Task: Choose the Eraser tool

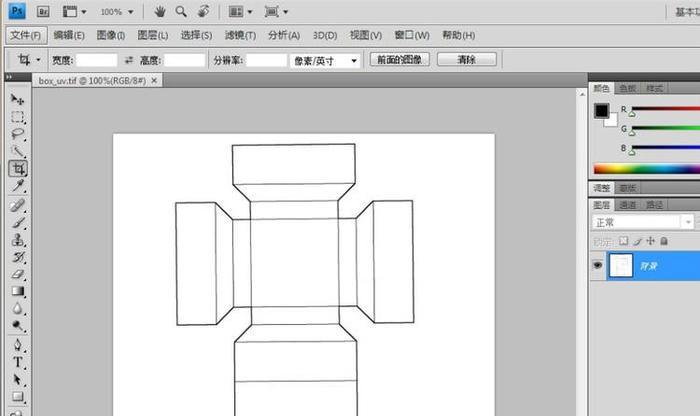Action: [18, 274]
